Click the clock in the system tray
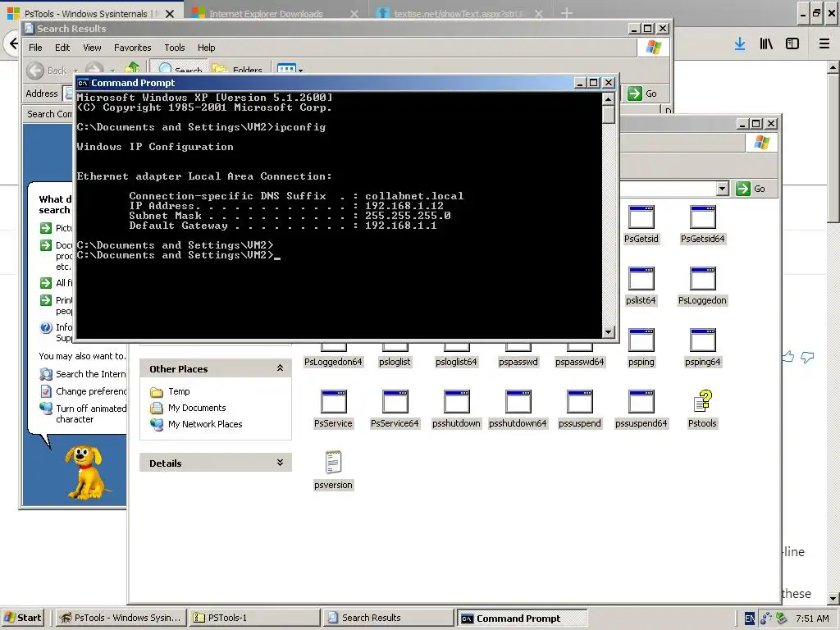840x630 pixels. click(812, 619)
